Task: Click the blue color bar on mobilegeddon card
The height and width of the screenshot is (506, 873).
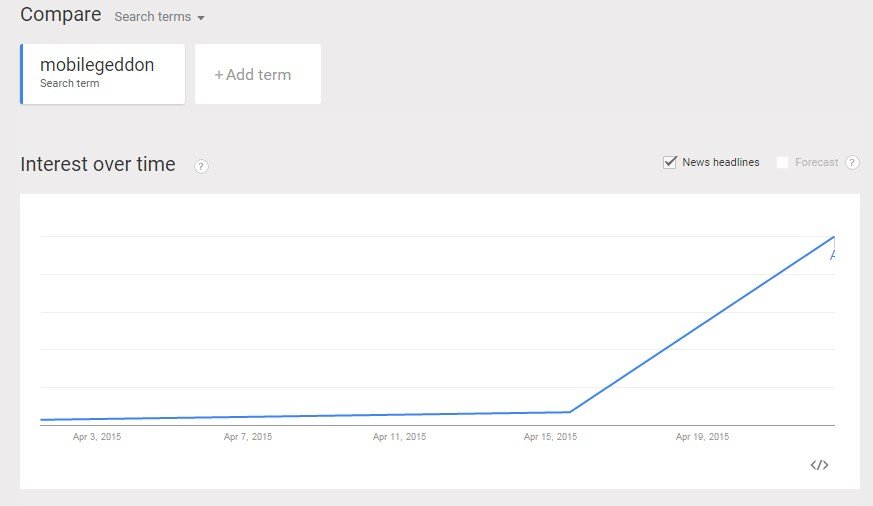Action: click(22, 74)
